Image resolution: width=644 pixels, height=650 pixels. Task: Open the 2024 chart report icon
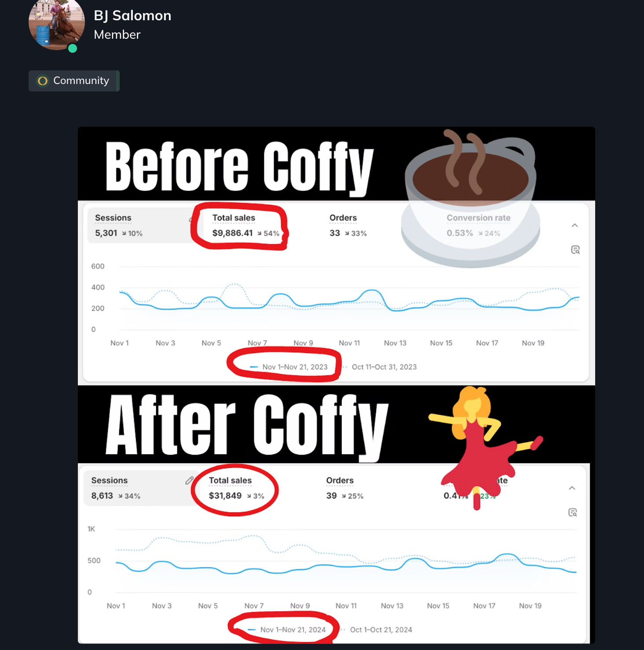(x=573, y=512)
